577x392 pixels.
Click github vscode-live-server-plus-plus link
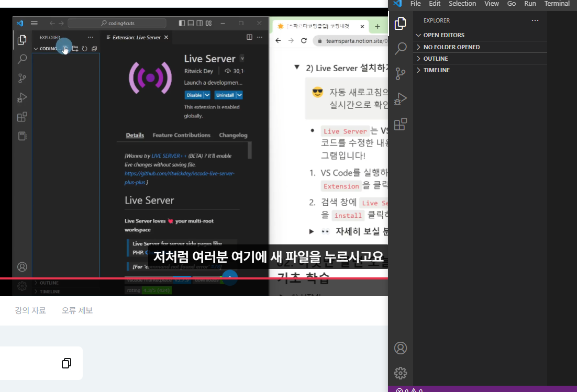[179, 177]
